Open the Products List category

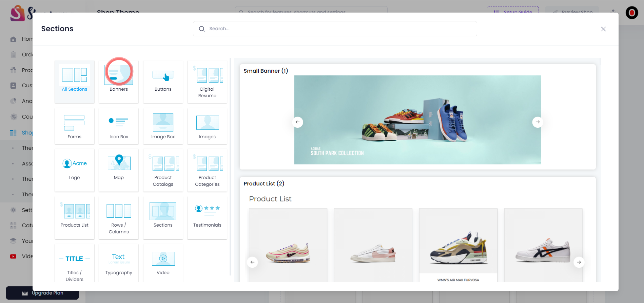pos(75,218)
